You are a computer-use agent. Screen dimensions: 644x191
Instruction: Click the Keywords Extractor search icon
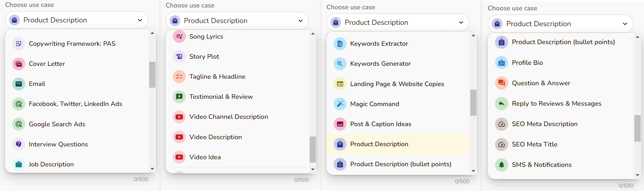tap(340, 44)
